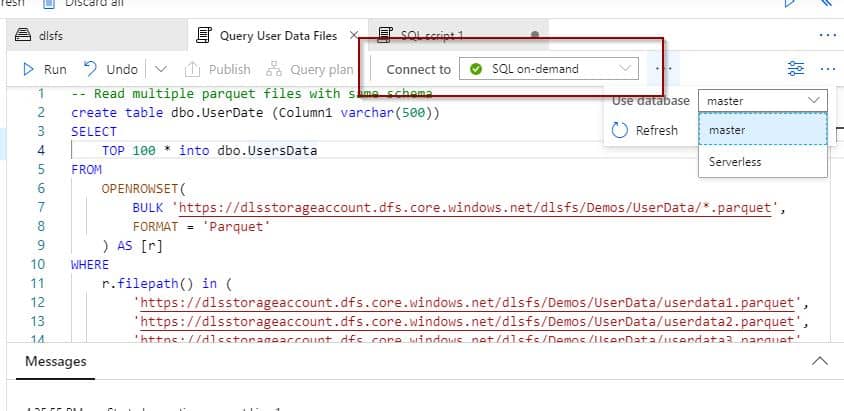Open the properties settings sliders icon
The image size is (844, 411).
796,69
